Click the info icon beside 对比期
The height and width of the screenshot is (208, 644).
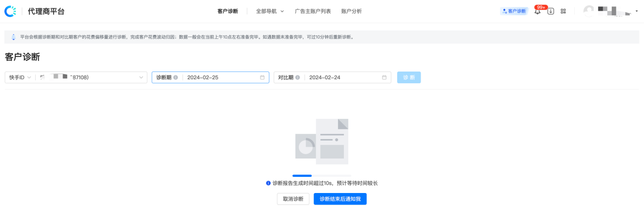297,78
